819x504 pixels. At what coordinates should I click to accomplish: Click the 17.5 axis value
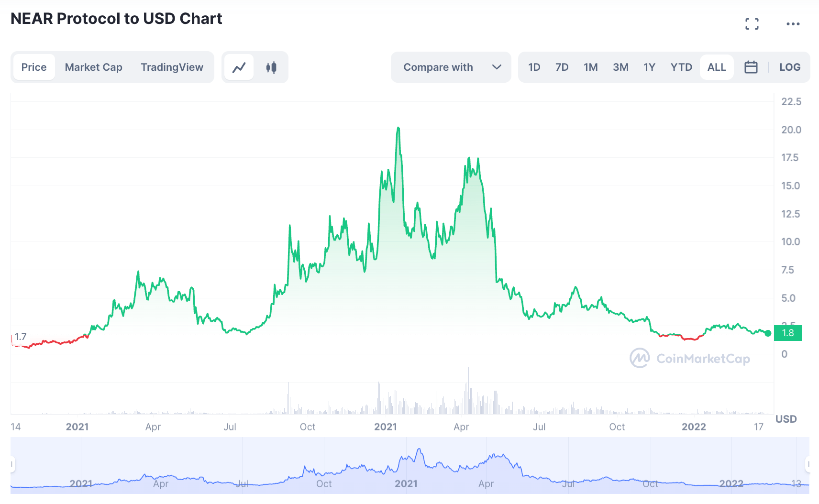(790, 157)
